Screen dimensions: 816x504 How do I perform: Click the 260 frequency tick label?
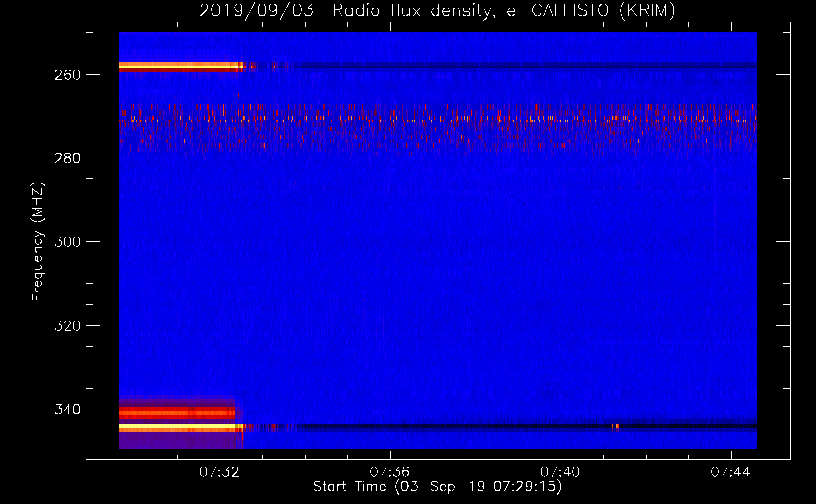pyautogui.click(x=68, y=75)
